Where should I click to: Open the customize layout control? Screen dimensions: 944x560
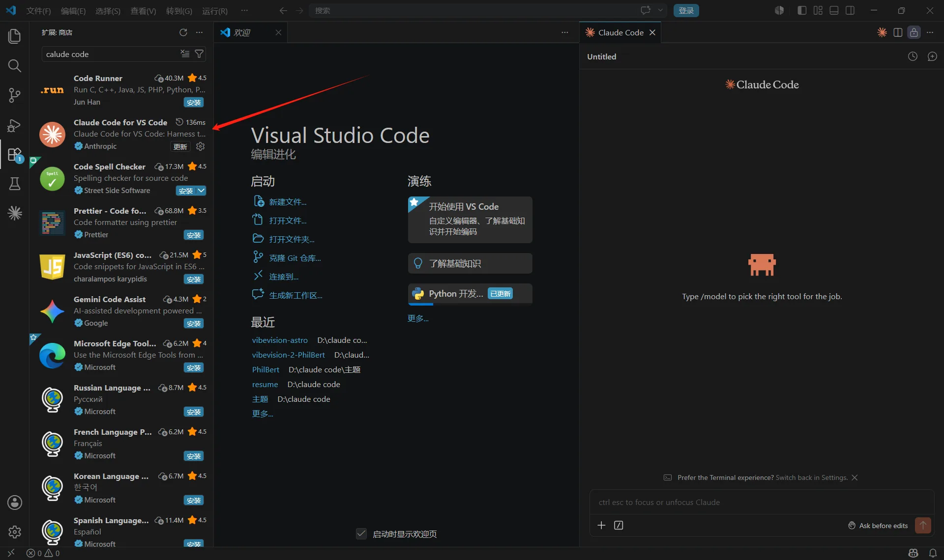pyautogui.click(x=818, y=10)
